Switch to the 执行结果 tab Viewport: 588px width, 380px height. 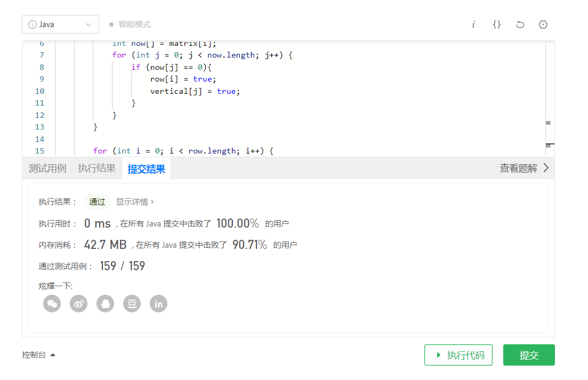[x=96, y=168]
